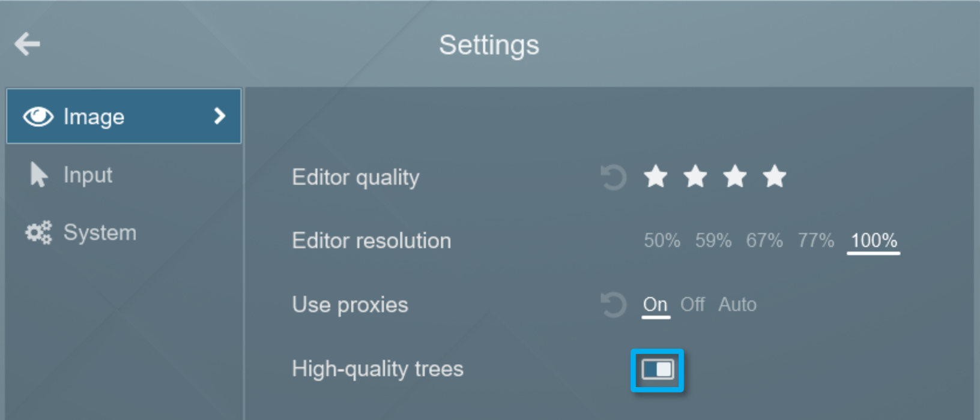The image size is (980, 420).
Task: Toggle the High-quality trees switch
Action: tap(657, 370)
